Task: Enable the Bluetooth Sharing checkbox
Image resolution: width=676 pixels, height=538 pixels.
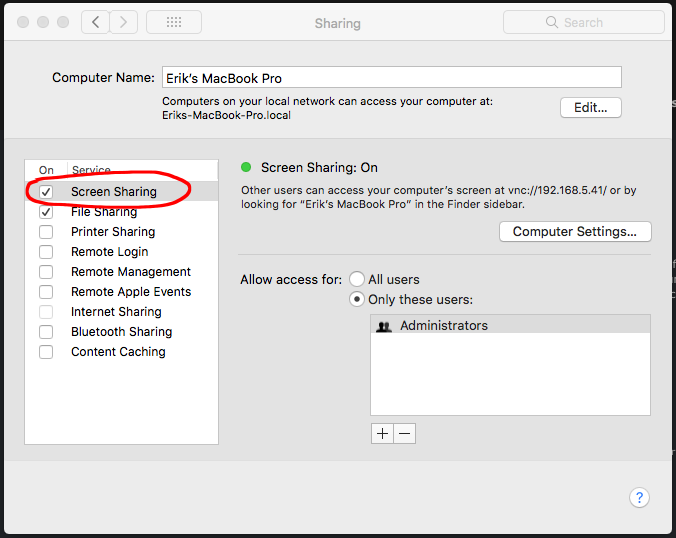Action: pos(46,332)
